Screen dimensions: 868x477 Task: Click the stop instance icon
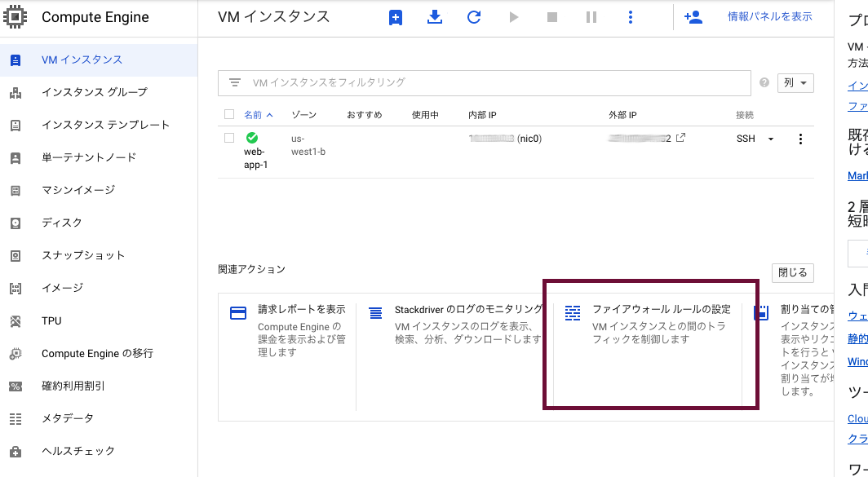click(552, 16)
